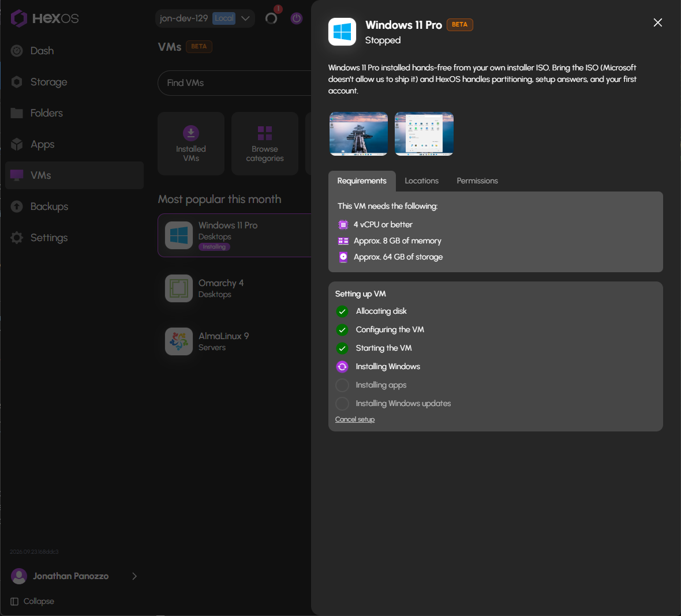The height and width of the screenshot is (616, 681).
Task: Click the BETA badge beside Windows 11 Pro title
Action: [459, 25]
